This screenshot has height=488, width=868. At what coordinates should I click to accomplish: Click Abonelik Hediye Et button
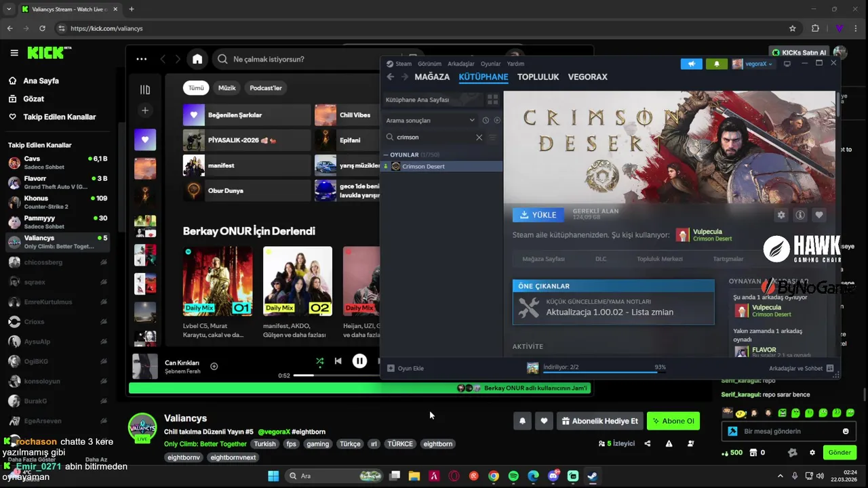[599, 421]
